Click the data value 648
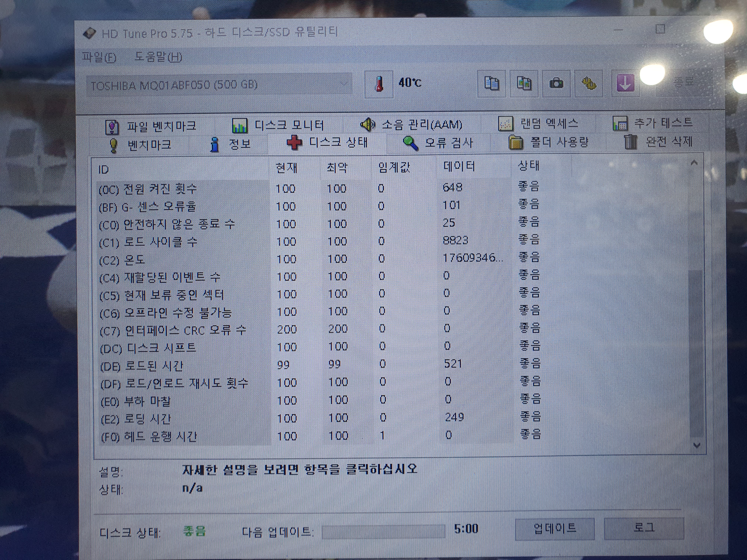747x560 pixels. [452, 187]
